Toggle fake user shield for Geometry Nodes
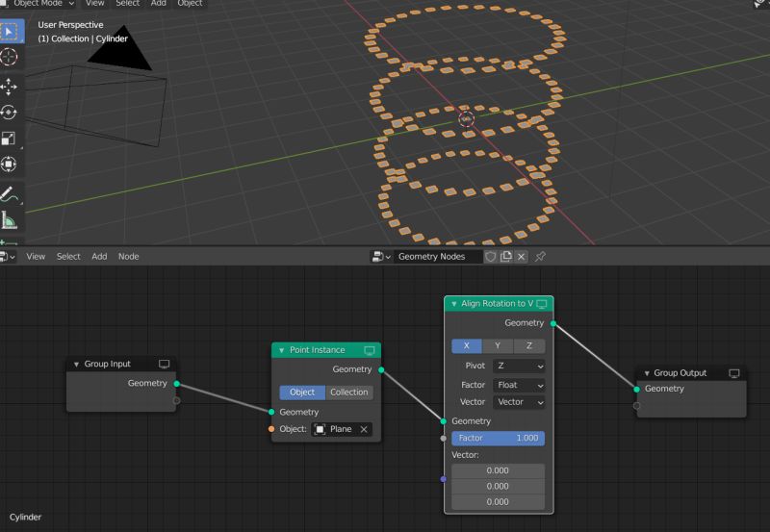Image resolution: width=770 pixels, height=532 pixels. (490, 256)
